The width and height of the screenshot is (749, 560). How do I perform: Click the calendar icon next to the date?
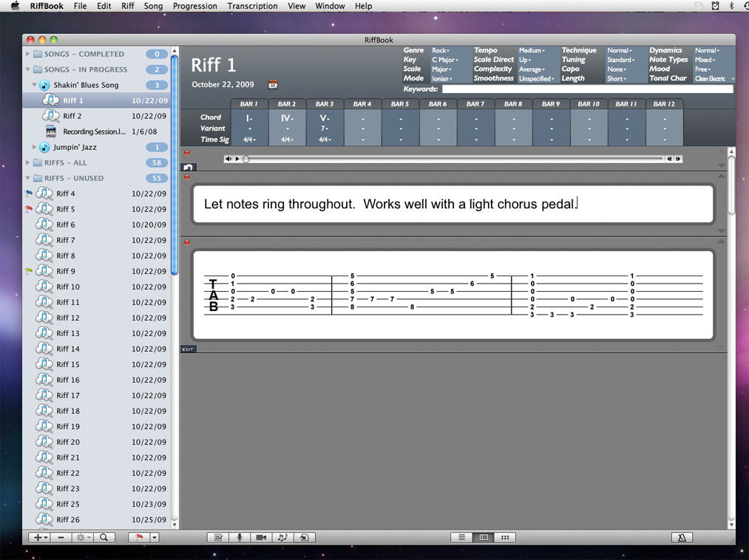(x=273, y=84)
